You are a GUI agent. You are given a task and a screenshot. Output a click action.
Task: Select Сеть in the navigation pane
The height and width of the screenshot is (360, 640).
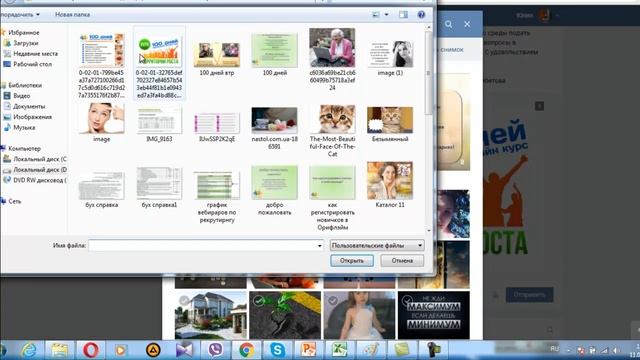pyautogui.click(x=14, y=201)
